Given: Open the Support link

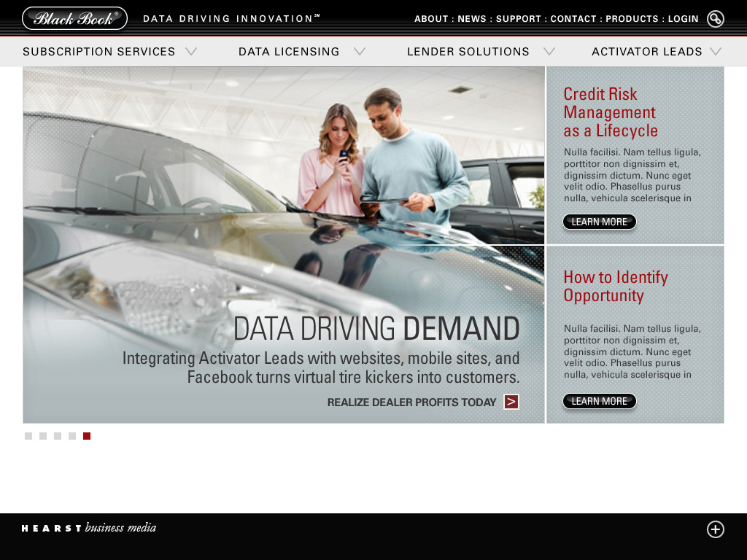Looking at the screenshot, I should (x=519, y=19).
